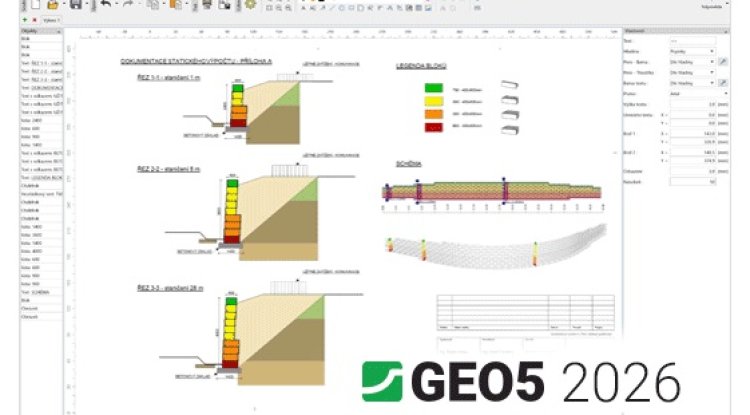
Task: Click the eyedropper beside Barva textu
Action: coord(723,83)
